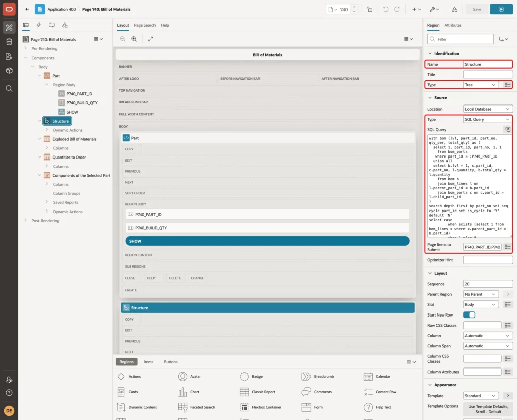Viewport: 517px width, 420px height.
Task: Click the DE user avatar
Action: click(x=9, y=411)
